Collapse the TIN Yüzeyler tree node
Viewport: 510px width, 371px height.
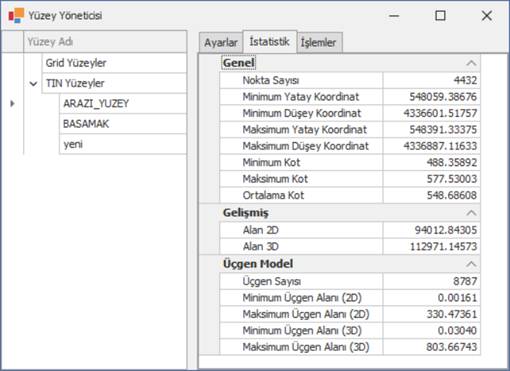(x=33, y=84)
